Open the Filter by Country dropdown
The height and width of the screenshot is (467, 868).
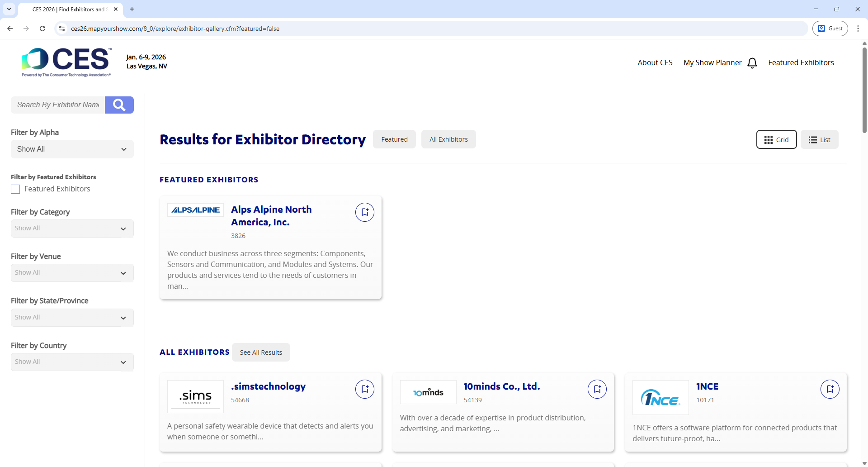point(72,362)
